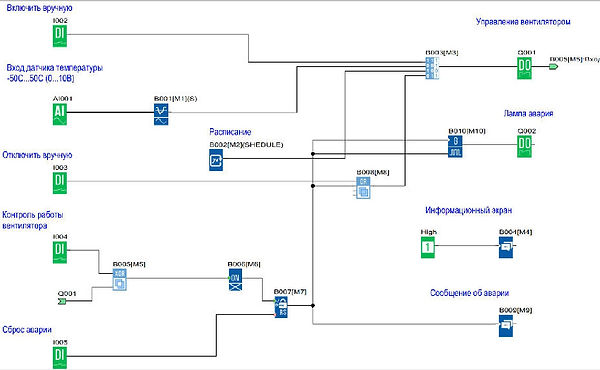Click the B001[M1](S) block name label

(175, 99)
